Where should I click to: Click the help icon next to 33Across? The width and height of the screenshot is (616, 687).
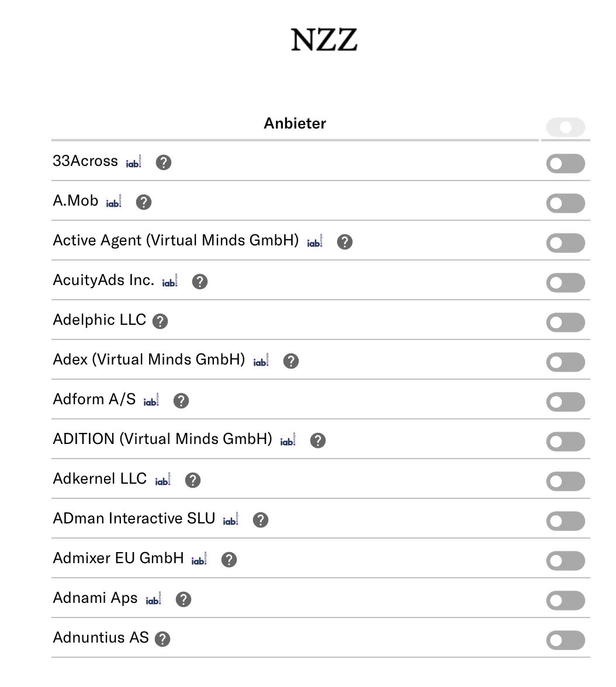point(164,162)
